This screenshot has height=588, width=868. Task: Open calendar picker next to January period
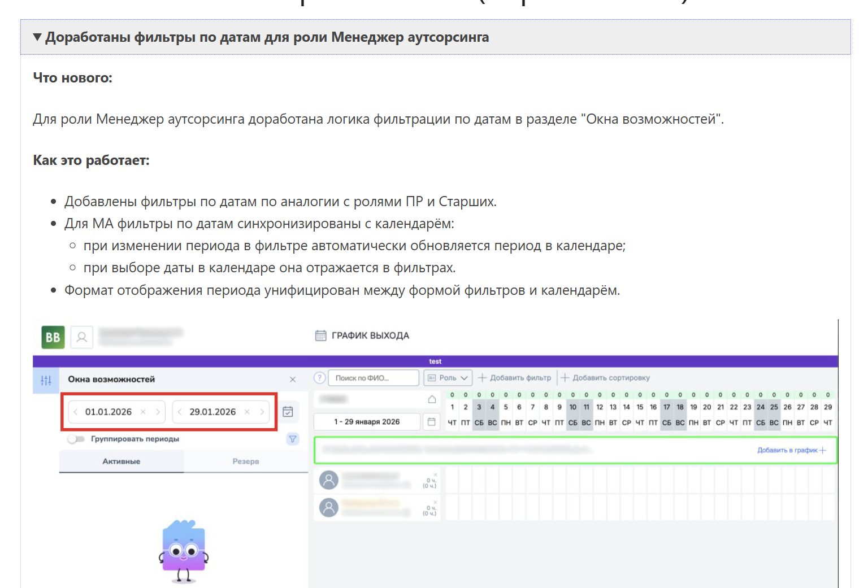[431, 422]
